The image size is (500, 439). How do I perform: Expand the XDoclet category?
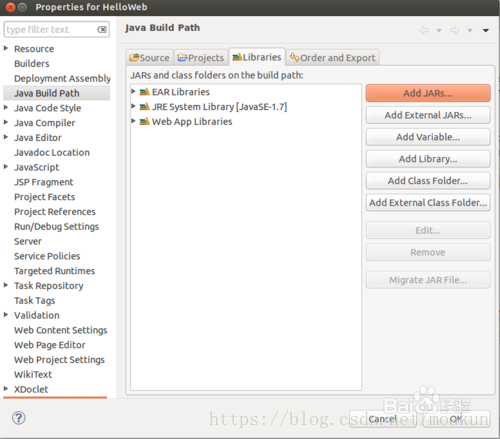pos(6,389)
